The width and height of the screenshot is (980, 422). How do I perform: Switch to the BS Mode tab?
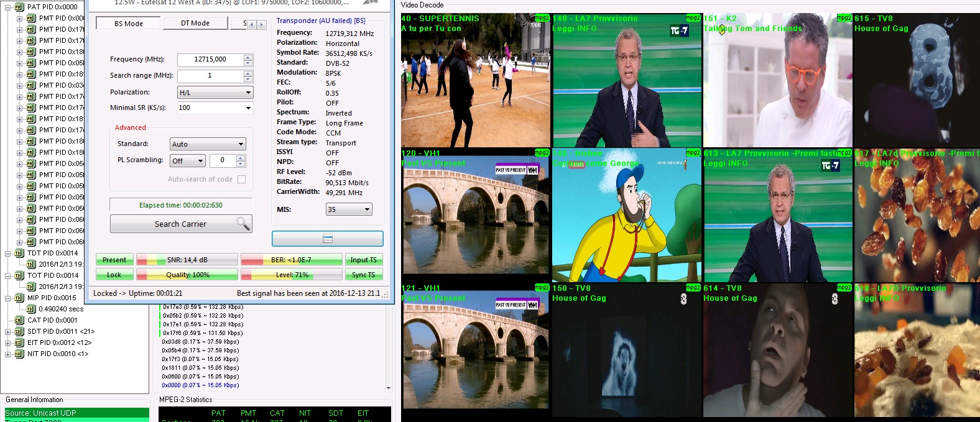[128, 24]
